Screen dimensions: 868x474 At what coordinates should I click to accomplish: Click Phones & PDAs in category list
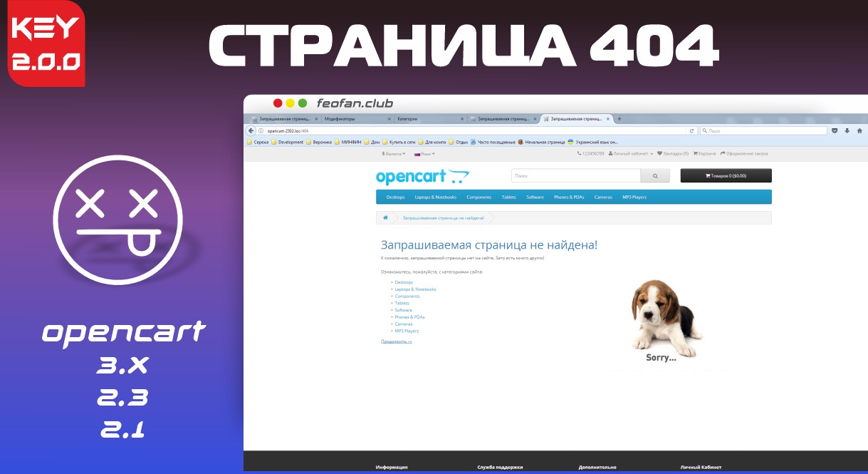[409, 317]
